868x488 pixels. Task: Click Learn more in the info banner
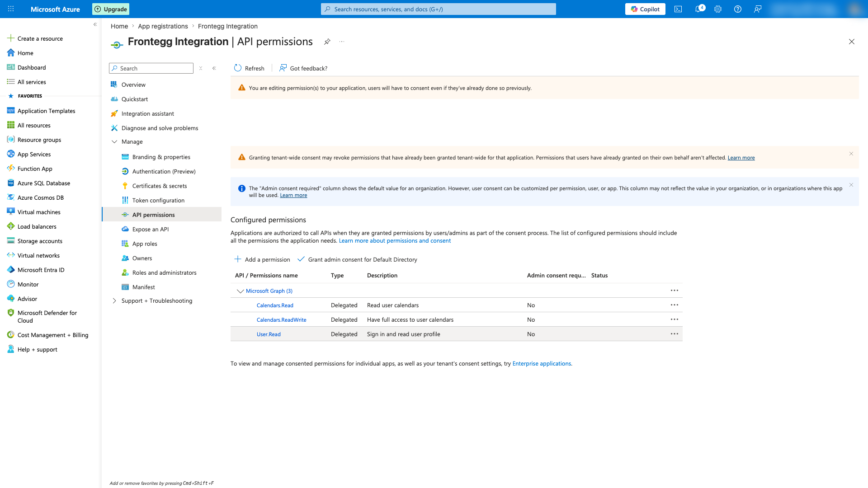293,195
